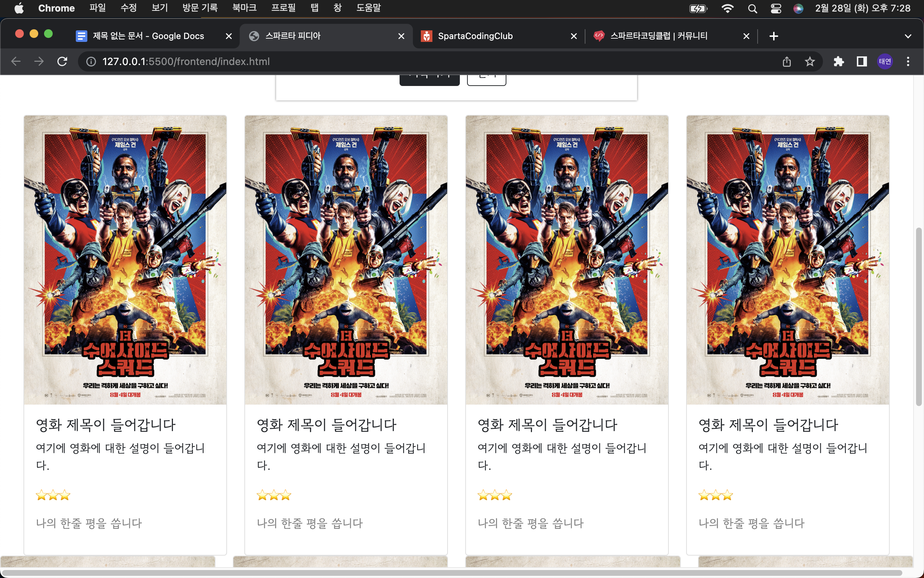Launch Siri from the menu bar
Image resolution: width=924 pixels, height=578 pixels.
point(798,8)
